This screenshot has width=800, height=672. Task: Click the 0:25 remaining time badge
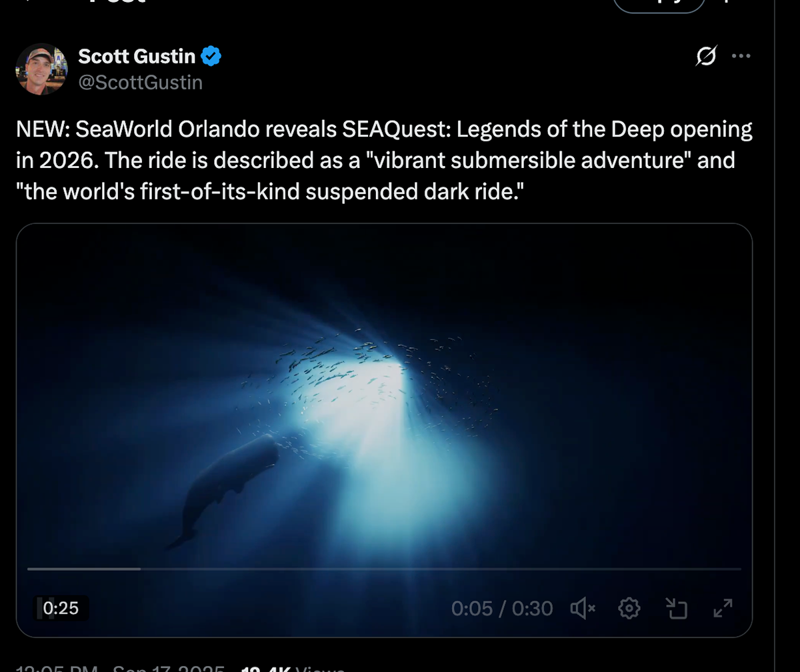tap(61, 608)
